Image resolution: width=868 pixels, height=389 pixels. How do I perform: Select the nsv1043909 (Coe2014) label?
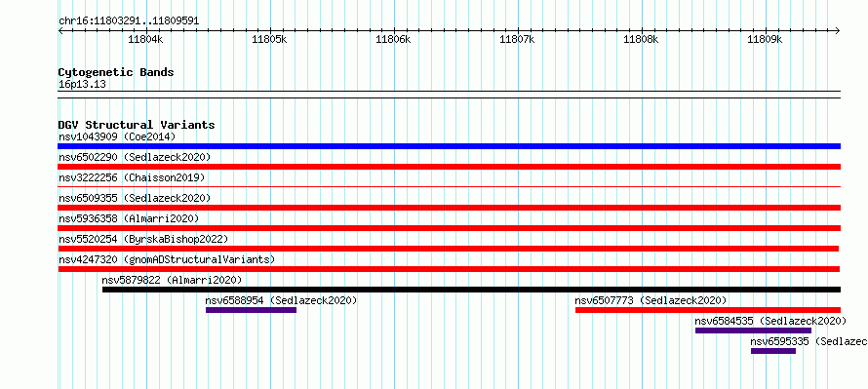(x=117, y=136)
